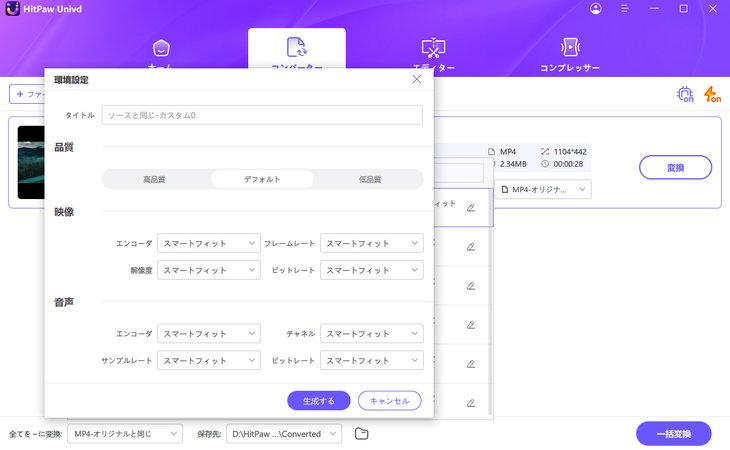Click the video thumbnail preview
The image size is (730, 450).
tap(31, 162)
